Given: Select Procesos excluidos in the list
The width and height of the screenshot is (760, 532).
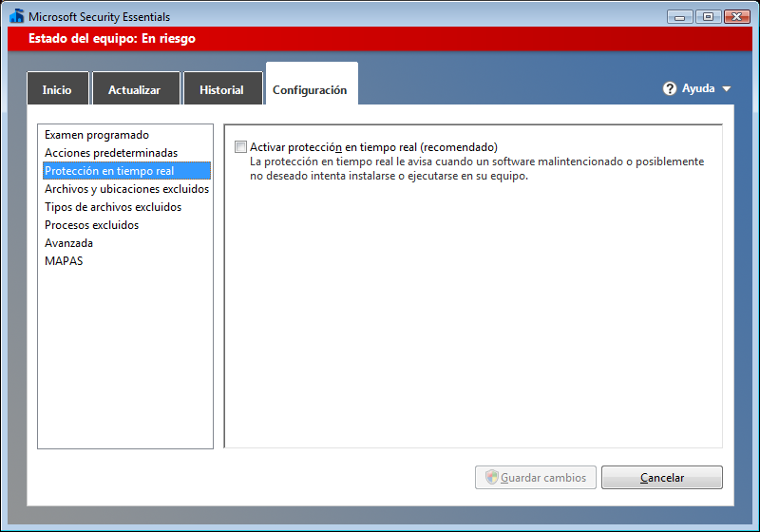Looking at the screenshot, I should [x=126, y=225].
